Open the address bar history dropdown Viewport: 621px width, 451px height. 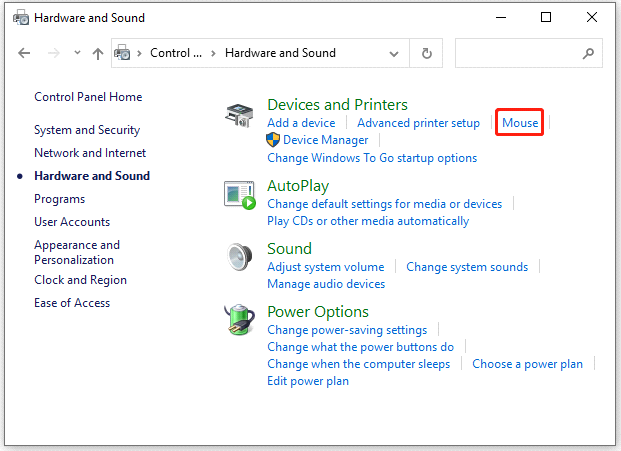point(393,53)
